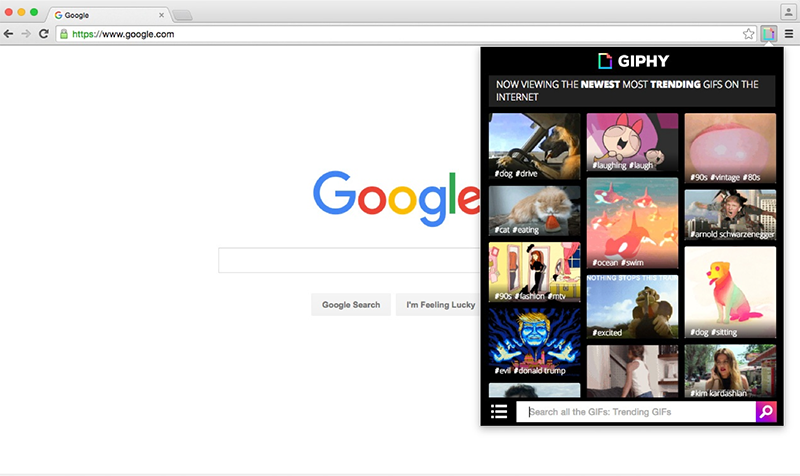The image size is (800, 476).
Task: Click the purple GIF search magnifier button
Action: [766, 412]
